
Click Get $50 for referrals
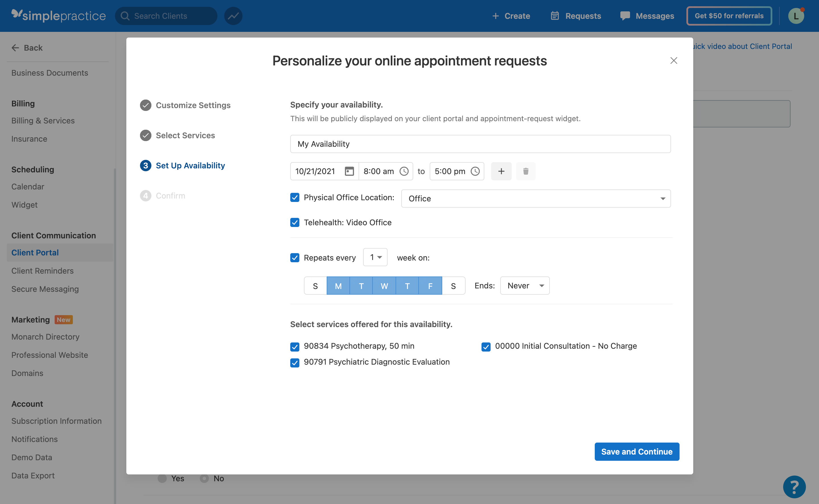tap(729, 16)
